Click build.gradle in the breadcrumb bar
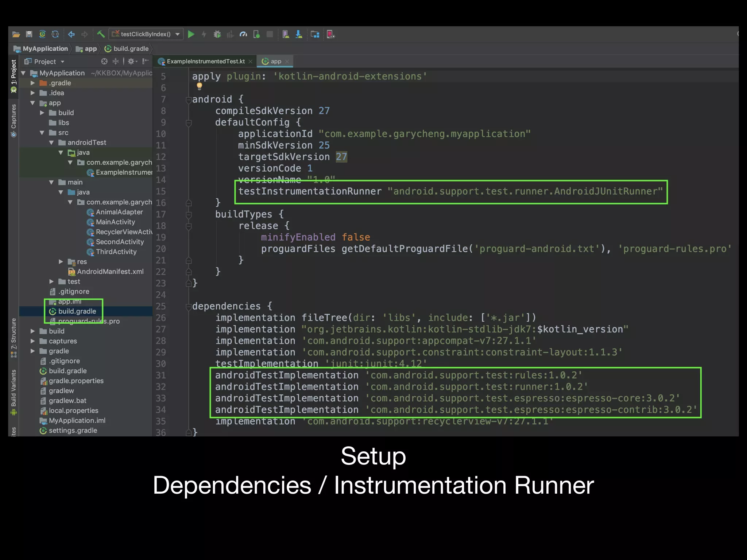 [x=127, y=48]
